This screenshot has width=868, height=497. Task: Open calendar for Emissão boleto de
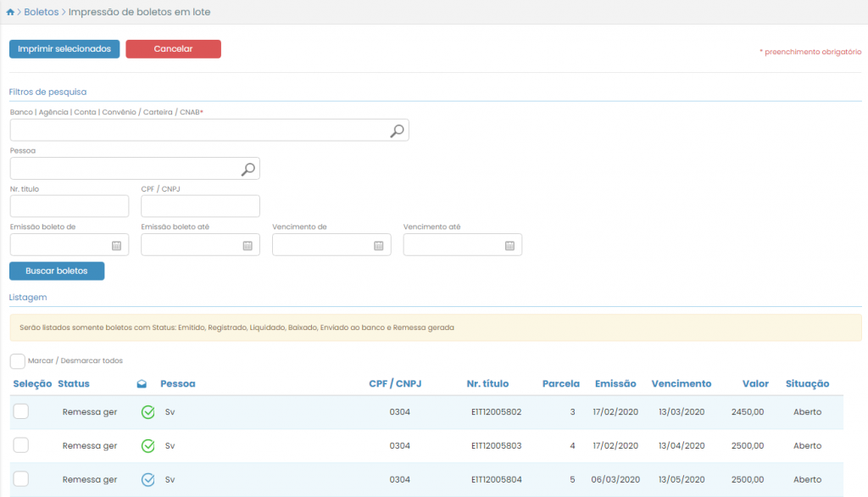coord(116,245)
